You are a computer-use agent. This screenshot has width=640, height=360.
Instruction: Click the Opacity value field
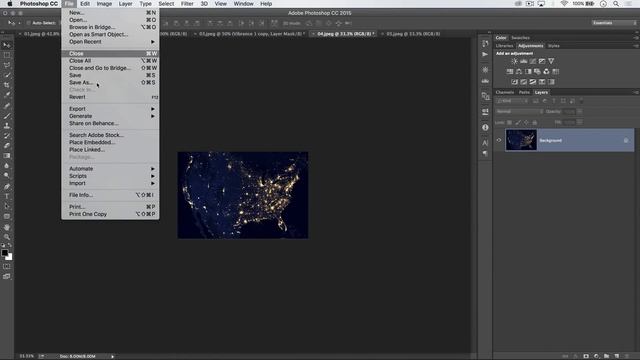[569, 111]
